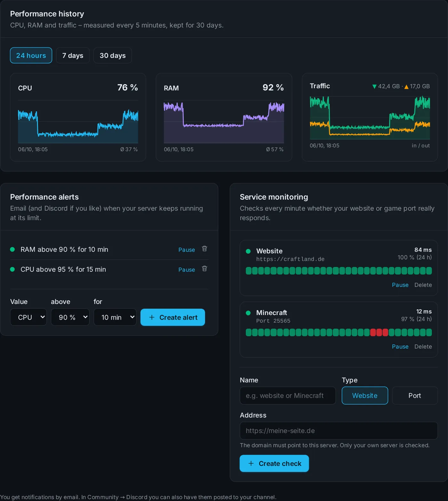This screenshot has width=448, height=501.
Task: Delete the Website service check
Action: (423, 285)
